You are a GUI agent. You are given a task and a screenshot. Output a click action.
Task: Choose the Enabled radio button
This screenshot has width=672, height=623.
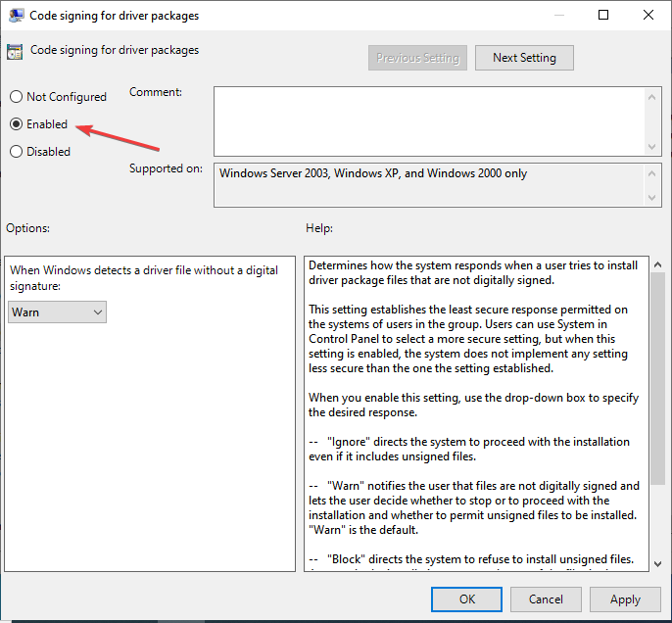coord(16,124)
